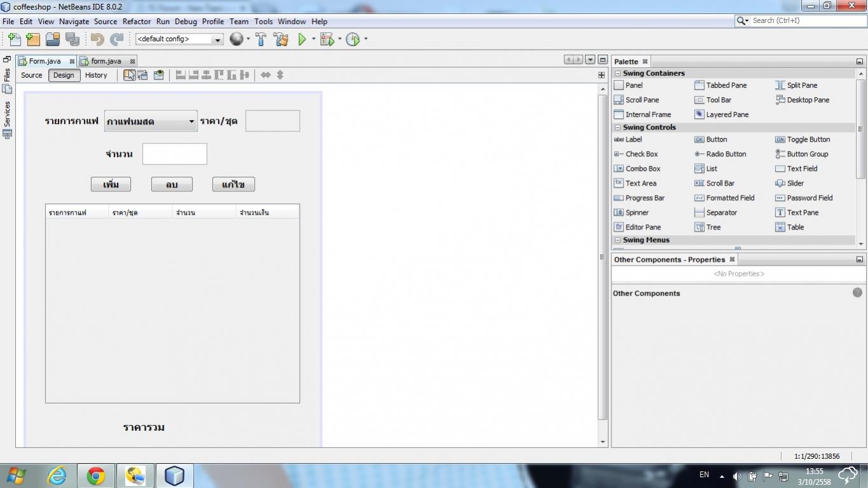Image resolution: width=868 pixels, height=488 pixels.
Task: Build the project with the hammer icon
Action: (x=261, y=39)
